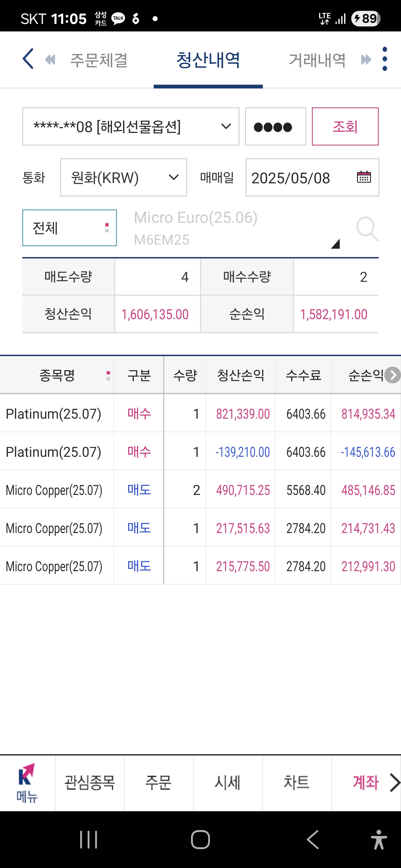Tap total 청산손익 value 1,606,135.00
Viewport: 401px width, 868px height.
(155, 314)
